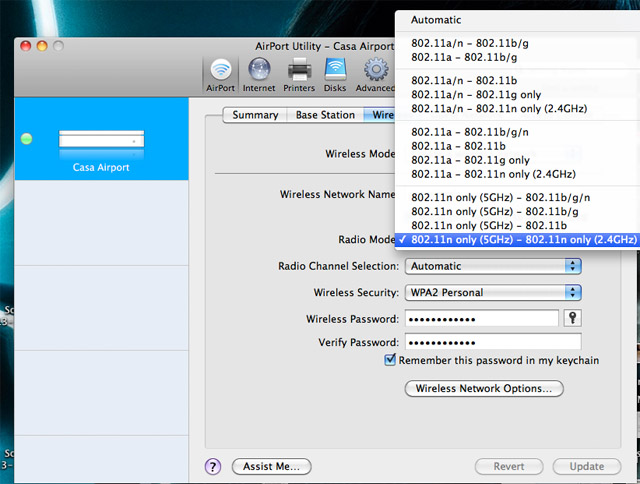Choose 802.11a/n - 802.11n only (2.4GHz)

coord(518,109)
